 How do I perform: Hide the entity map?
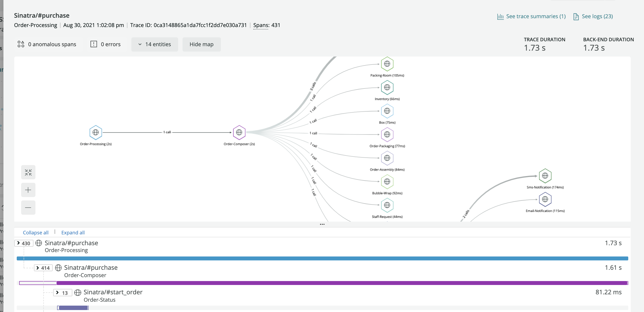[x=201, y=44]
